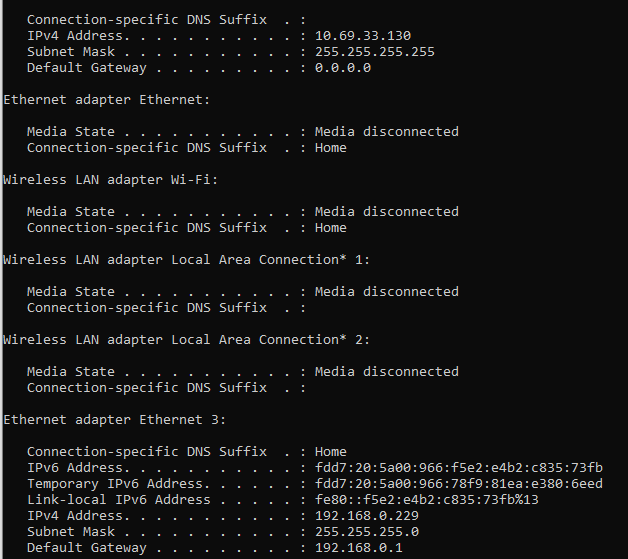Click the 'Home' DNS suffix under Ethernet 3
Screen dimensions: 628x559
tap(330, 452)
